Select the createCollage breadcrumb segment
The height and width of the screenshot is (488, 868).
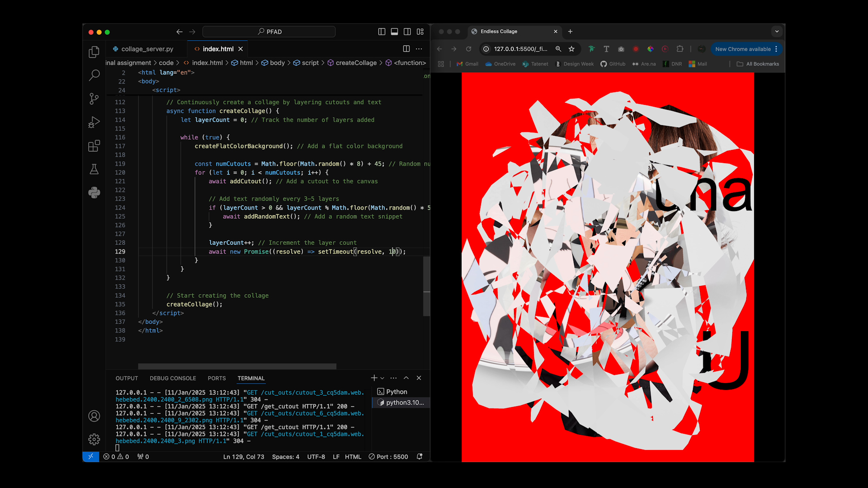352,63
